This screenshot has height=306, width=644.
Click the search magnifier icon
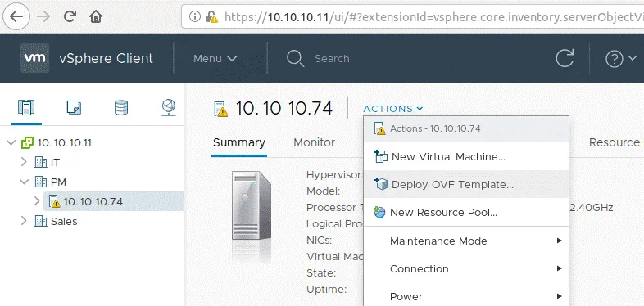[295, 59]
